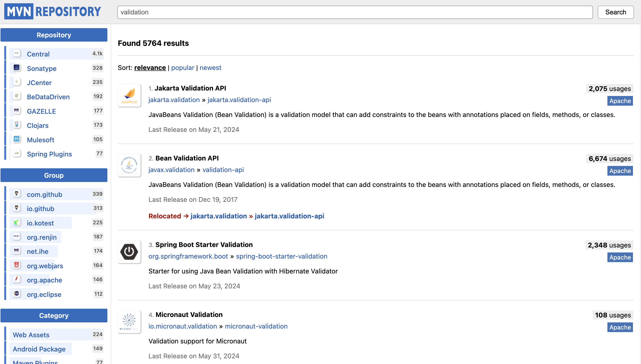Click the Sonatype repository icon
Screen dimensions: 641x364
pyautogui.click(x=17, y=68)
